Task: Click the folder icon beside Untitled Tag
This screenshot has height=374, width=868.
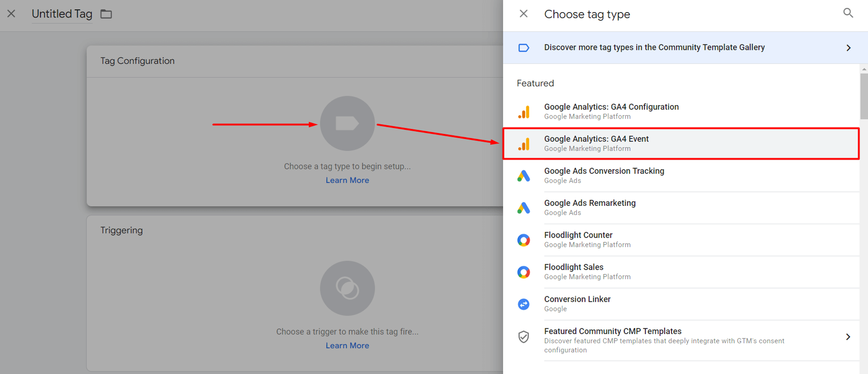Action: click(x=106, y=14)
